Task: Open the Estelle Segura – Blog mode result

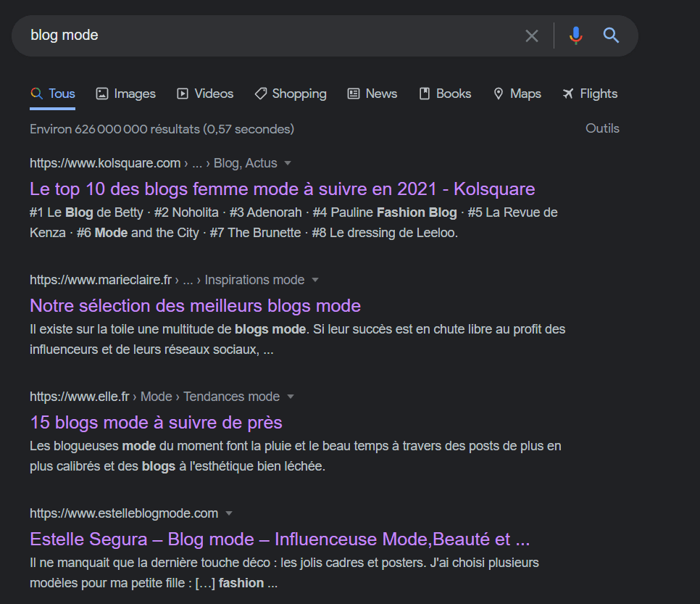Action: [x=280, y=539]
